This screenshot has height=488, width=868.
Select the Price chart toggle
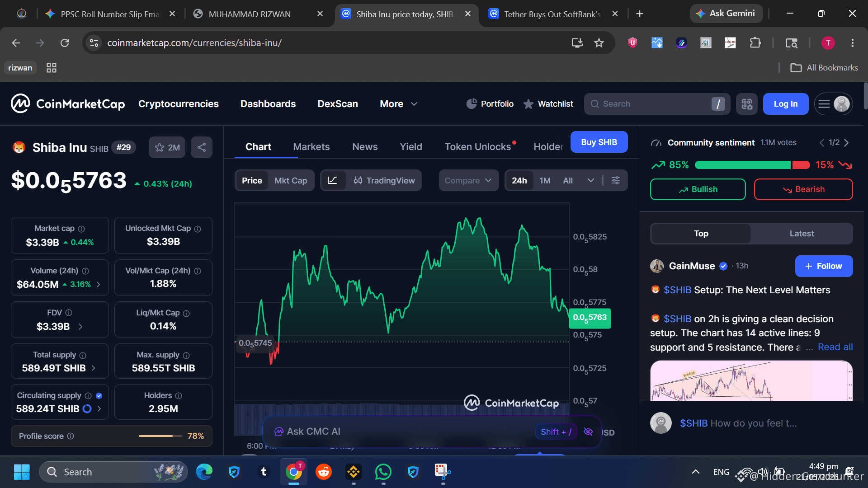click(x=252, y=180)
